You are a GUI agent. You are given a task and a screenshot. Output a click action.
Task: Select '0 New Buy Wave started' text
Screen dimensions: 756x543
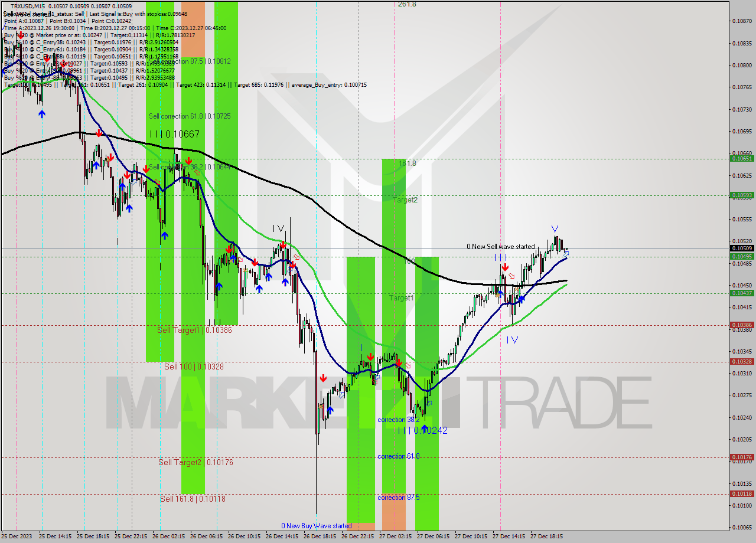(316, 525)
